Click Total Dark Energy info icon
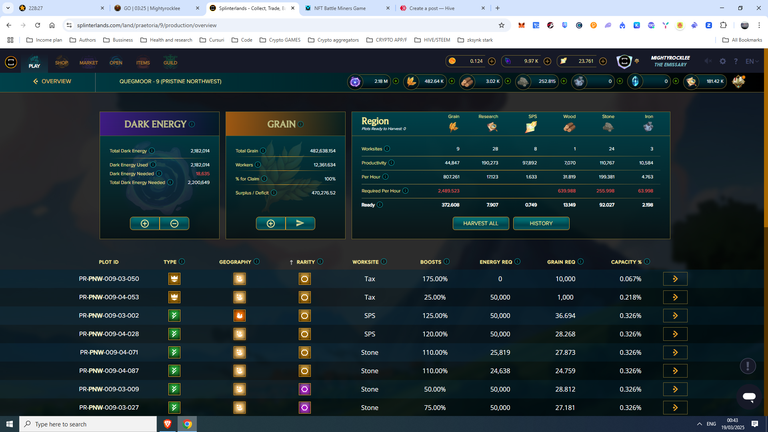768x432 pixels. pos(152,151)
